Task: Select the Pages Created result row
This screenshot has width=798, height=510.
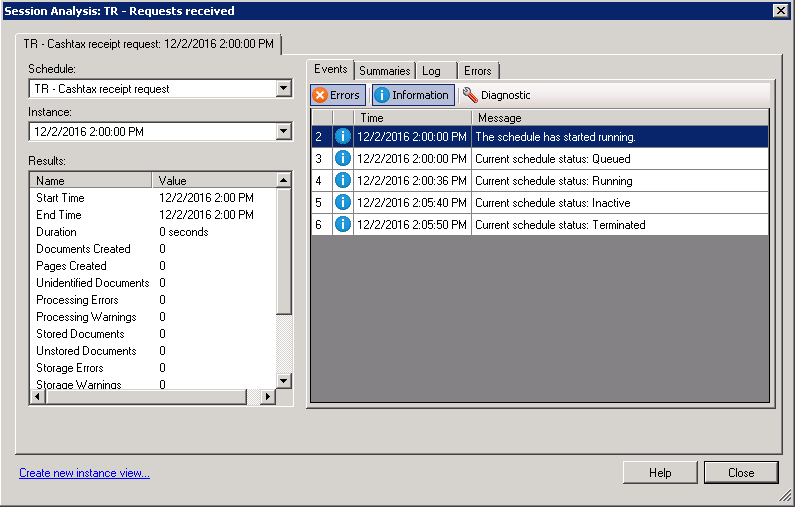Action: coord(154,266)
